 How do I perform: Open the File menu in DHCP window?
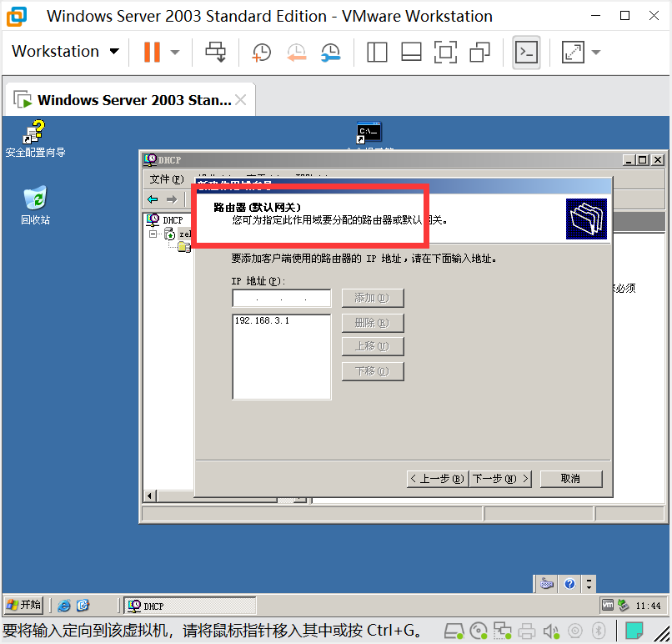tap(166, 179)
